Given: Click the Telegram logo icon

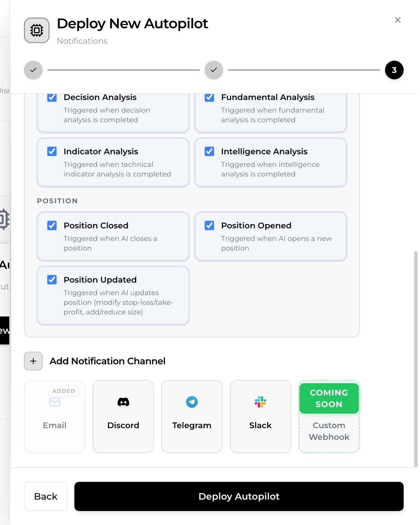Looking at the screenshot, I should click(x=192, y=402).
